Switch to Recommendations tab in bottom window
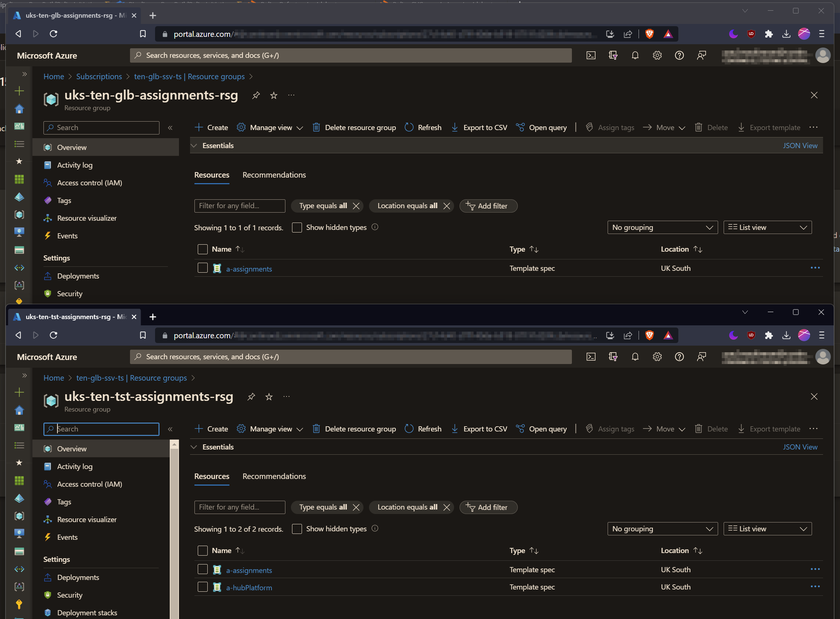The height and width of the screenshot is (619, 840). pyautogui.click(x=274, y=476)
